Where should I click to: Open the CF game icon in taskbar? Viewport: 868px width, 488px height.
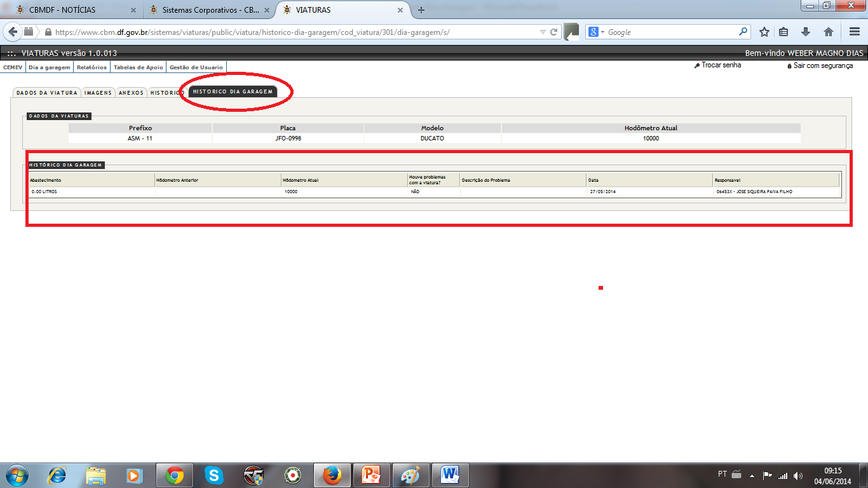[254, 475]
